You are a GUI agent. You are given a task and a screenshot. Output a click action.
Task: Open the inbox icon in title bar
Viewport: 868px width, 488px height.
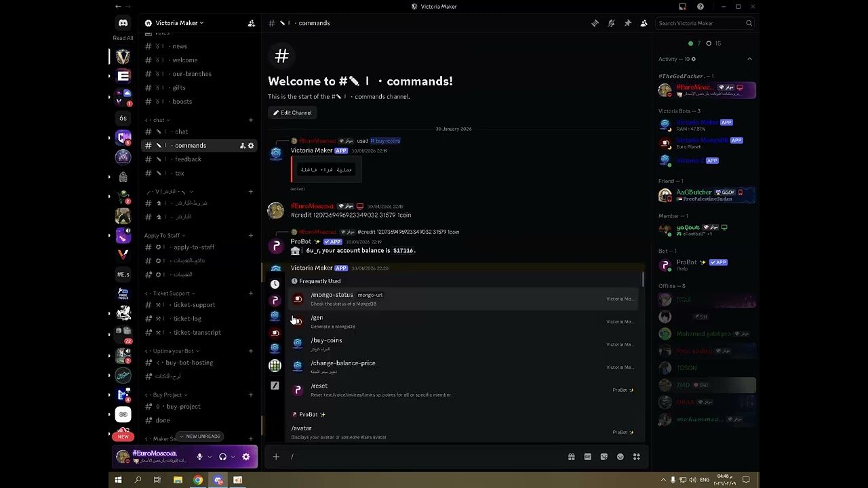click(682, 7)
